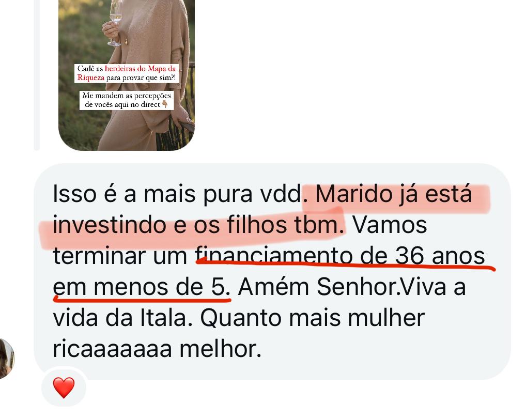Image resolution: width=526 pixels, height=420 pixels.
Task: Click the wine glass in story photo
Action: click(x=116, y=23)
